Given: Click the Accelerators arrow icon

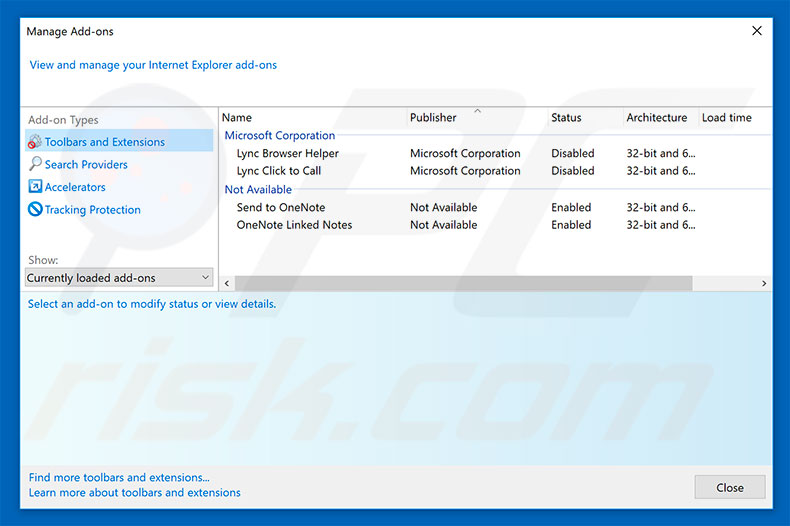Looking at the screenshot, I should point(35,186).
